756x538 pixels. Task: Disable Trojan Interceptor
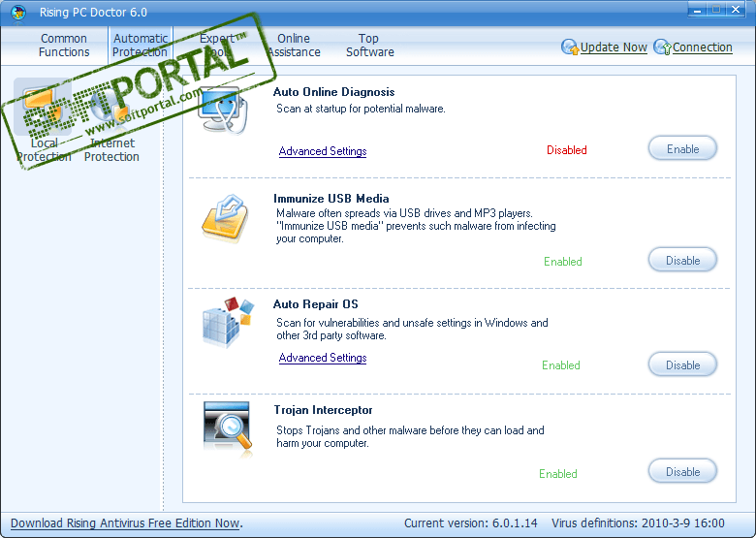point(682,471)
